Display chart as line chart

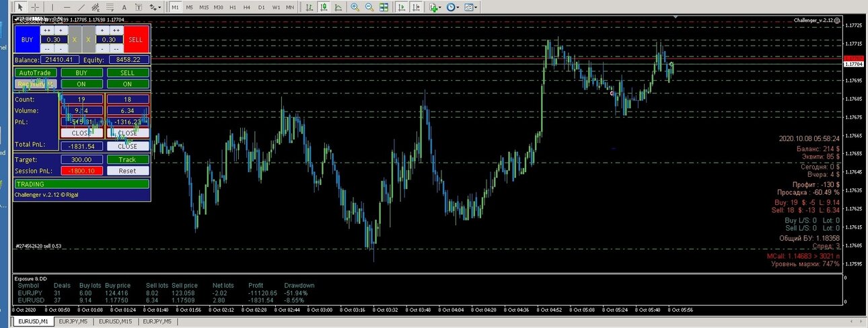click(337, 7)
